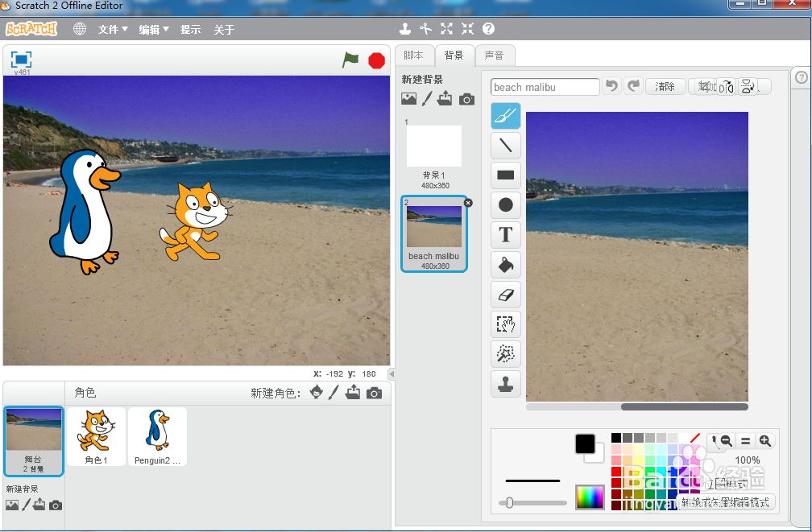Click the duplicate stamp icon in top toolbar
812x532 pixels.
405,29
